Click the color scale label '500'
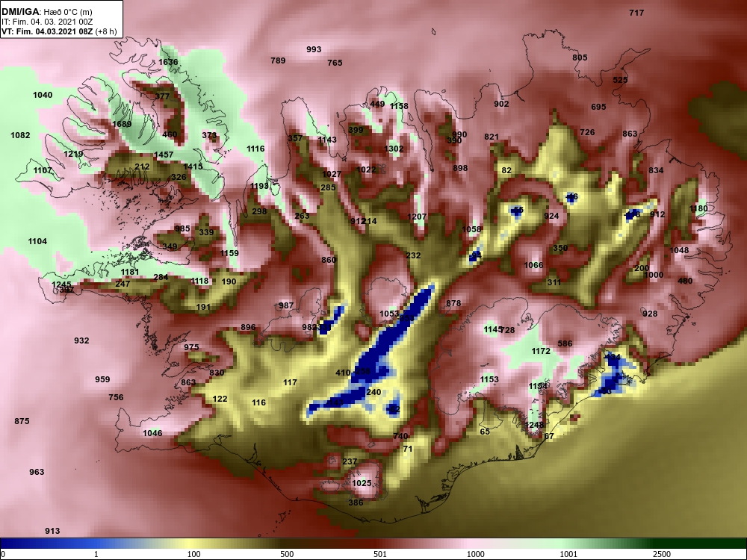747x560 pixels. (287, 554)
